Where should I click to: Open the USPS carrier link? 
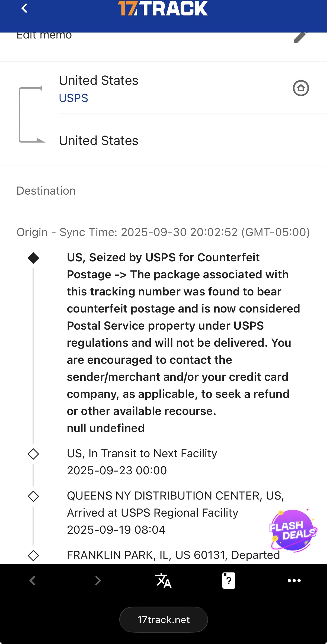pyautogui.click(x=73, y=98)
